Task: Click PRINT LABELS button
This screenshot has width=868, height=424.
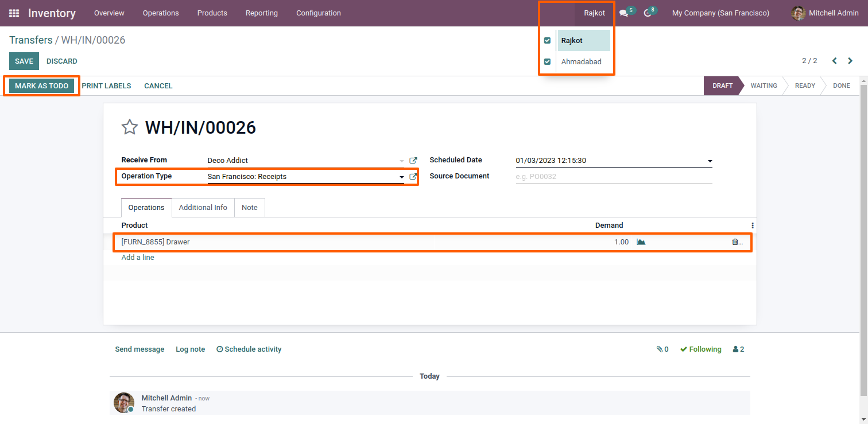Action: click(106, 86)
